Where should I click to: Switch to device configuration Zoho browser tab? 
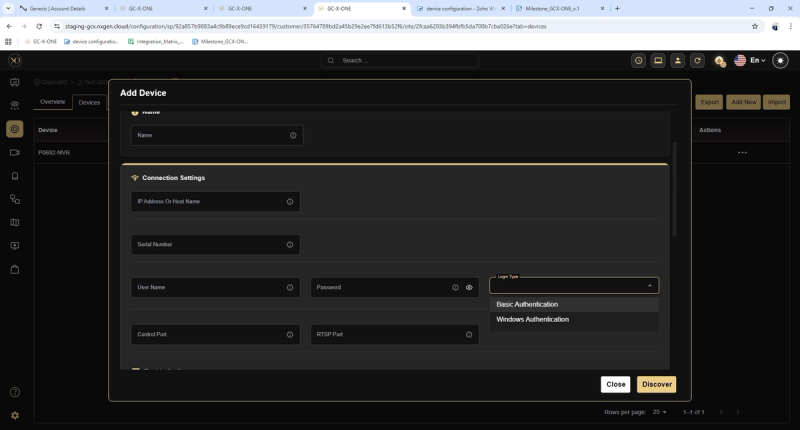461,9
